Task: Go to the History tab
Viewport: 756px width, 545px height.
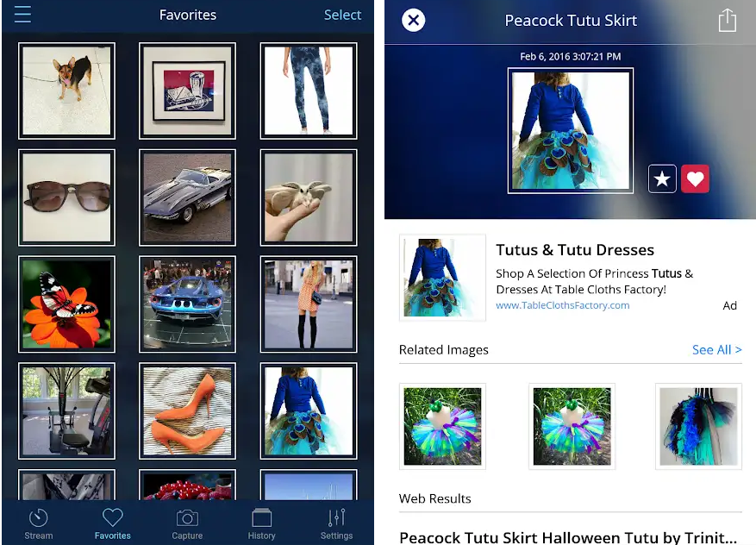Action: point(262,523)
